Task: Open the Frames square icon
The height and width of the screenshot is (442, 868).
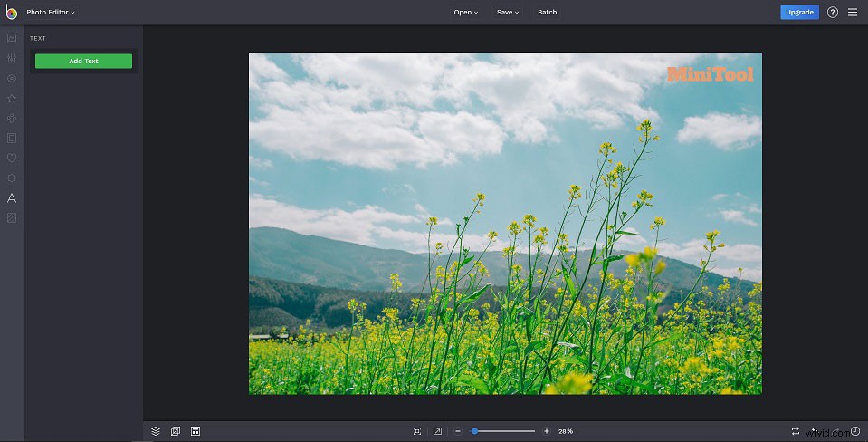Action: tap(12, 138)
